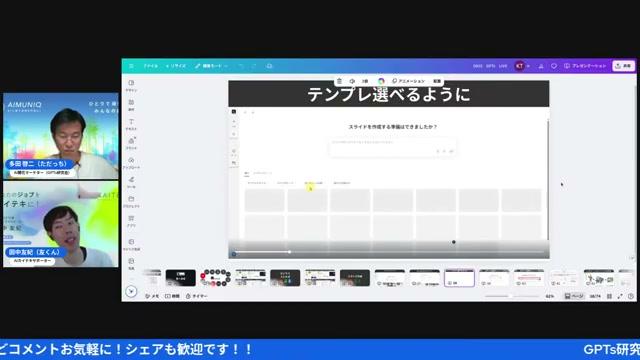Select the currently highlighted page thumbnail
The height and width of the screenshot is (360, 640).
459,278
